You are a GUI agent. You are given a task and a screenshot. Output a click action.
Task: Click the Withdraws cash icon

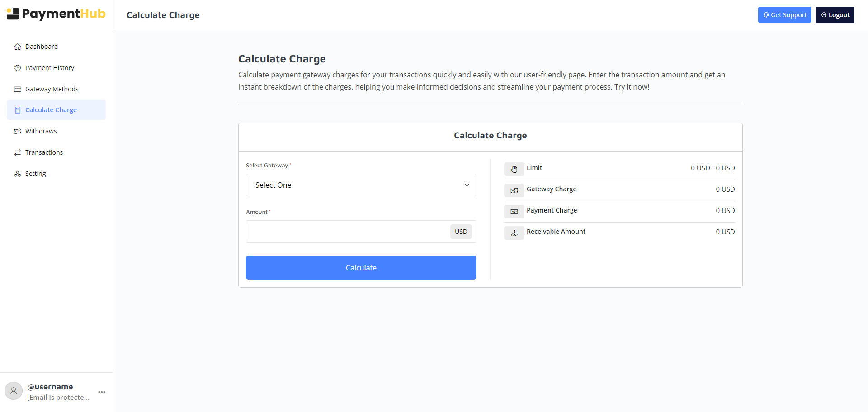(17, 131)
